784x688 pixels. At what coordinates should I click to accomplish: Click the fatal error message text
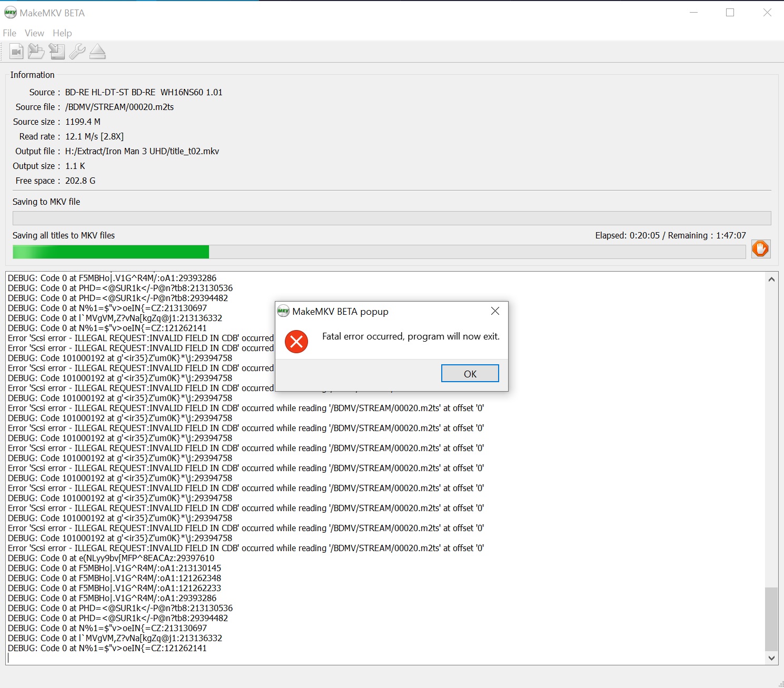(411, 336)
